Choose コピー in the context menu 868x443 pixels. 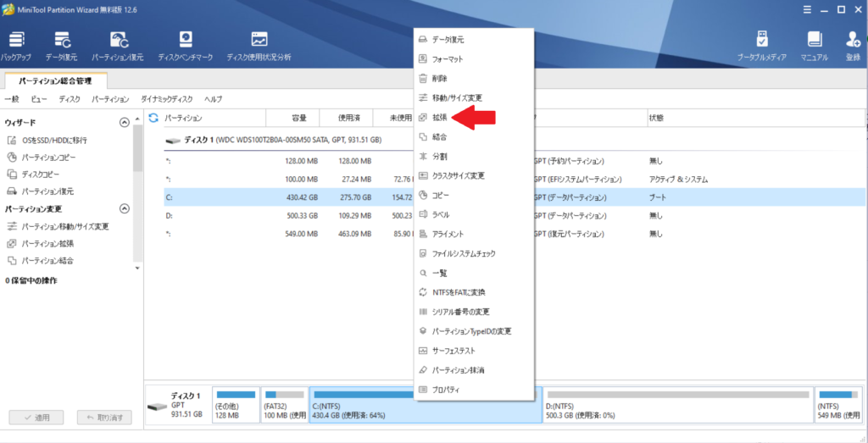(x=473, y=195)
